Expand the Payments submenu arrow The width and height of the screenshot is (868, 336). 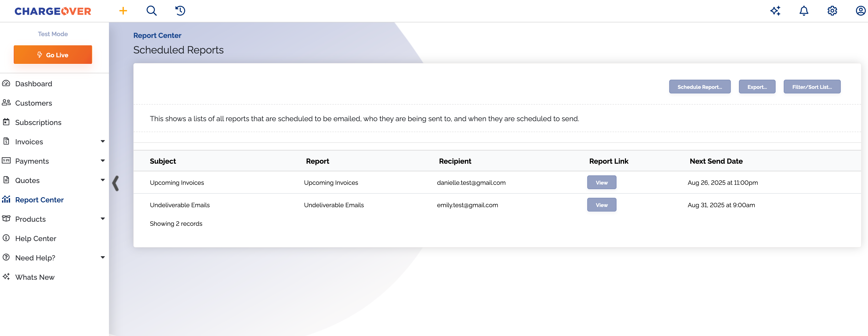tap(102, 161)
